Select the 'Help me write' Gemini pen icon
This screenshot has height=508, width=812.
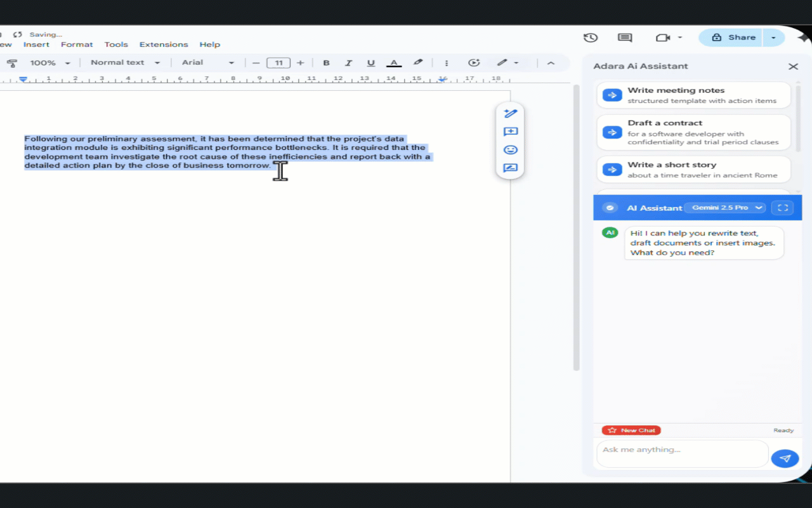(x=511, y=113)
